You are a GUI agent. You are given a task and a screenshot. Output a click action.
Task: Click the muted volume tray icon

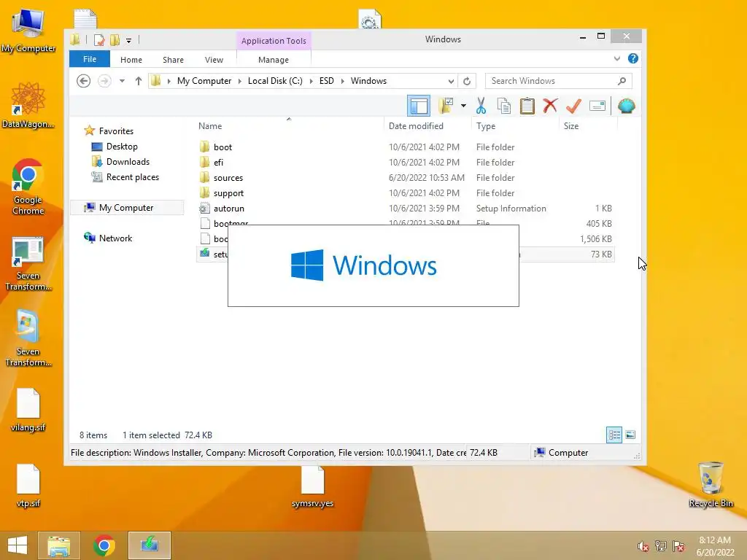point(643,546)
